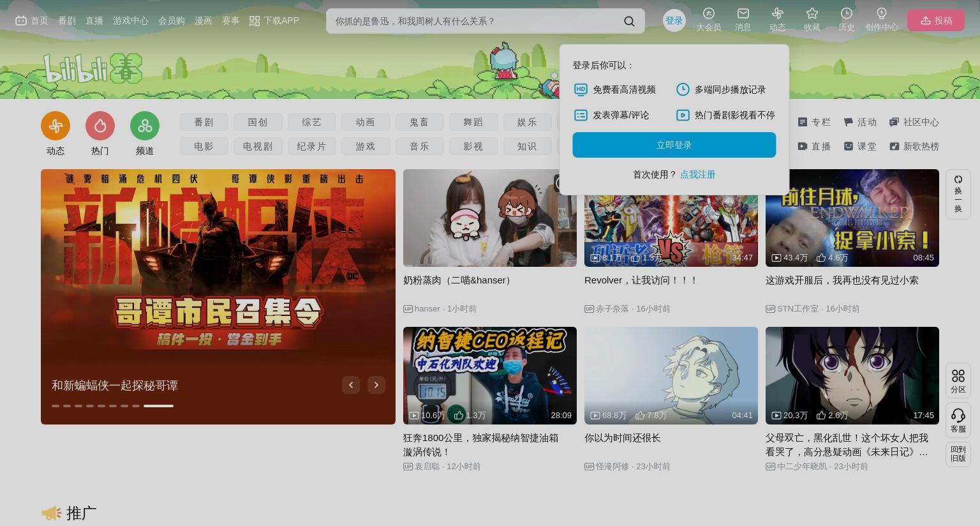The image size is (980, 526).
Task: Click 点我注册 link
Action: [x=697, y=174]
